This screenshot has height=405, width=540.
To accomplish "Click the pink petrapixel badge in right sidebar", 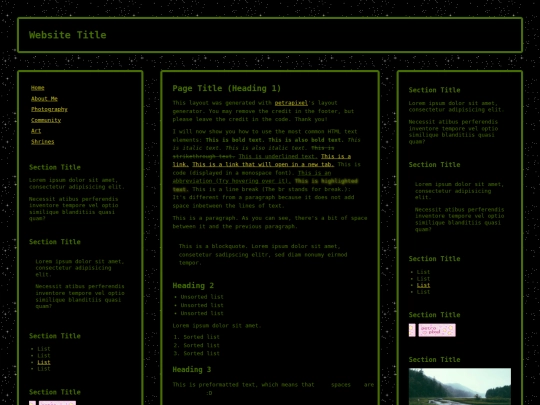I will [x=437, y=330].
